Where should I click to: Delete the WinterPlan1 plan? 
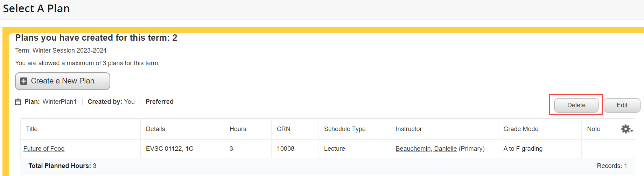[x=576, y=105]
